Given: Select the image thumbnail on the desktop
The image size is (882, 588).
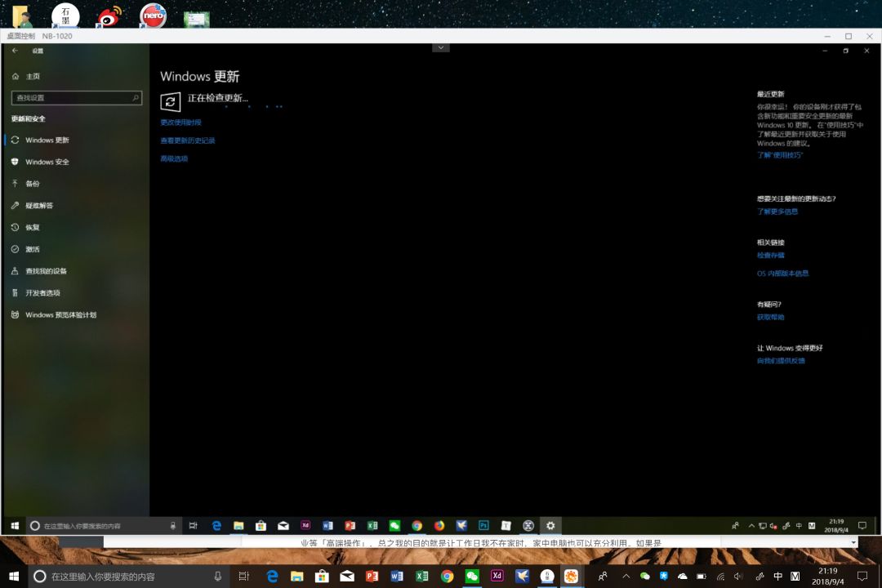Looking at the screenshot, I should [196, 20].
